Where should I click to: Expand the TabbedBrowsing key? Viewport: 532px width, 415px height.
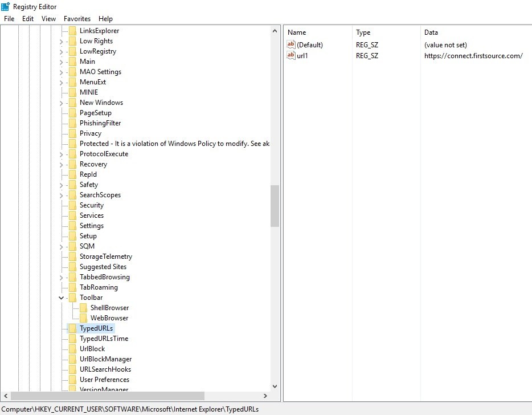(62, 277)
